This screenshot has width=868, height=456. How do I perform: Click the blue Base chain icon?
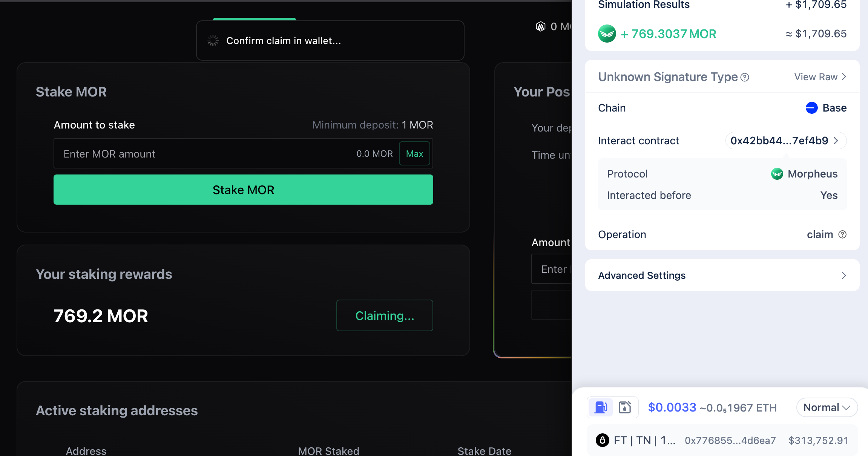pos(811,108)
